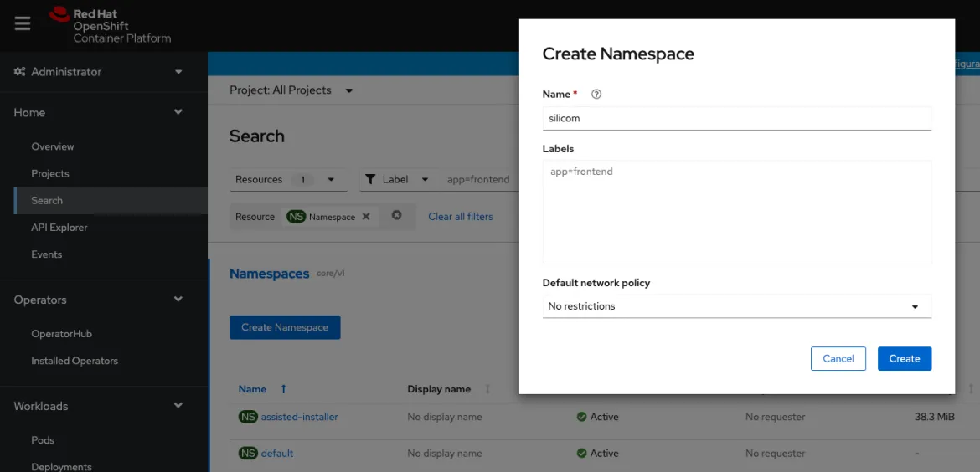Clear the Resource filter group icon
The image size is (980, 472).
tap(397, 216)
